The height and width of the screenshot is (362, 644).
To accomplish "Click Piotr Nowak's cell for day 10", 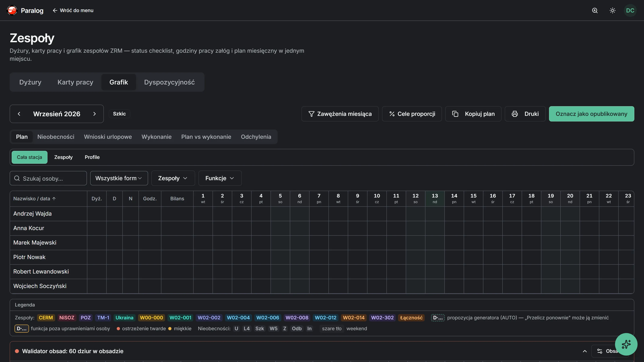I will coord(377,257).
